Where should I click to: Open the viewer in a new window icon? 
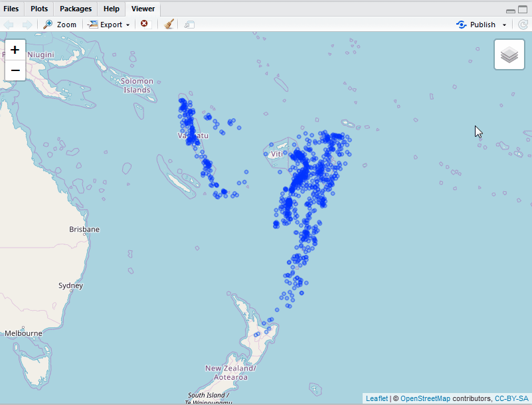(x=188, y=24)
